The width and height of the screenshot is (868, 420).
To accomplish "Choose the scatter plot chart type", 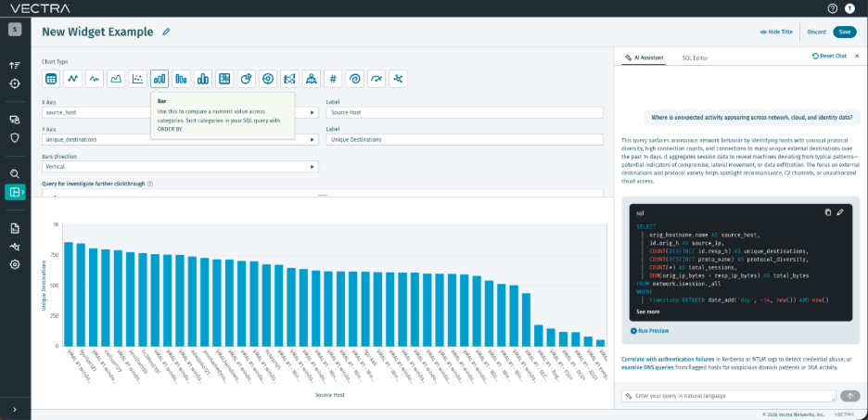I will click(x=138, y=79).
